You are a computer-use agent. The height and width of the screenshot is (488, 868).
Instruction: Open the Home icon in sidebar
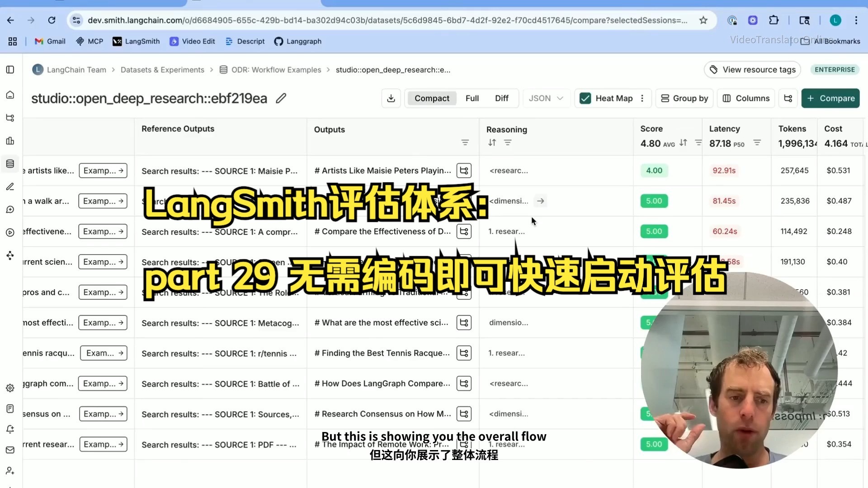click(x=10, y=95)
